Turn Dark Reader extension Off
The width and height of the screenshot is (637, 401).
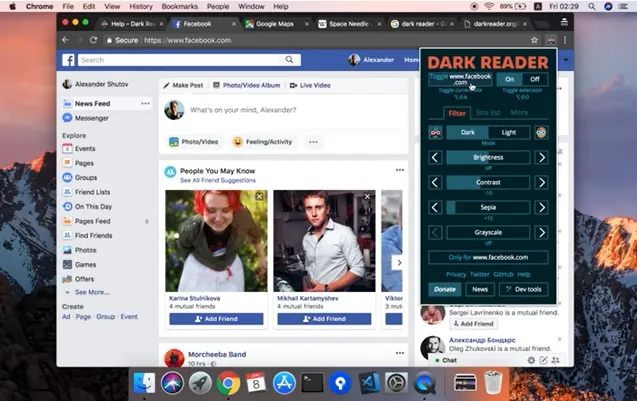click(x=535, y=79)
